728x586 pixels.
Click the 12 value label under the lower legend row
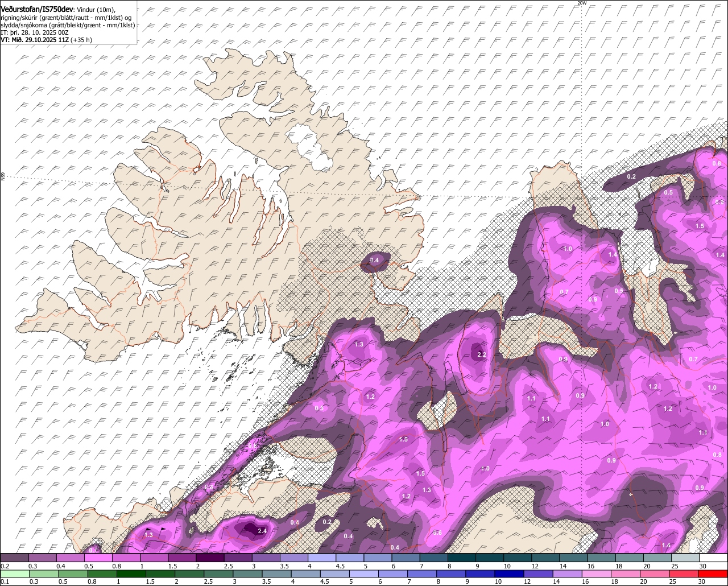coord(527,581)
